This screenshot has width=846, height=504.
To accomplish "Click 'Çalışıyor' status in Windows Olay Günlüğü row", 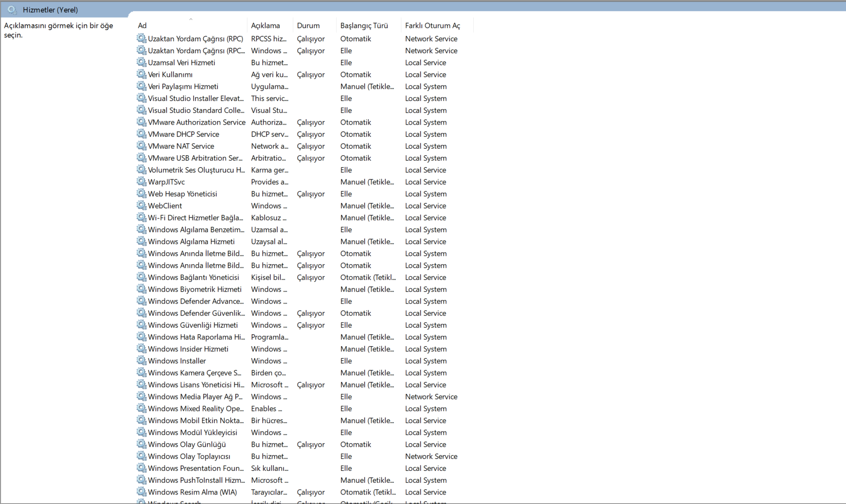I will 311,445.
